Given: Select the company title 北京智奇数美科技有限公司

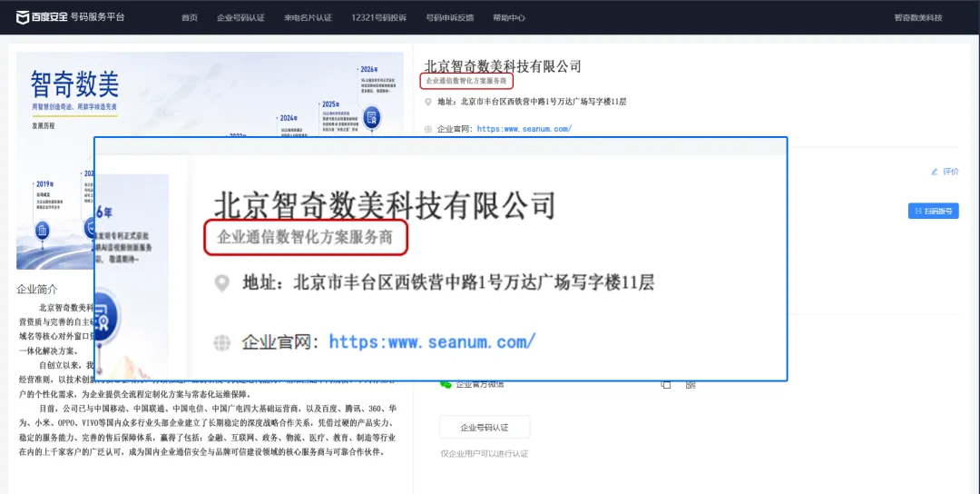Looking at the screenshot, I should click(503, 65).
